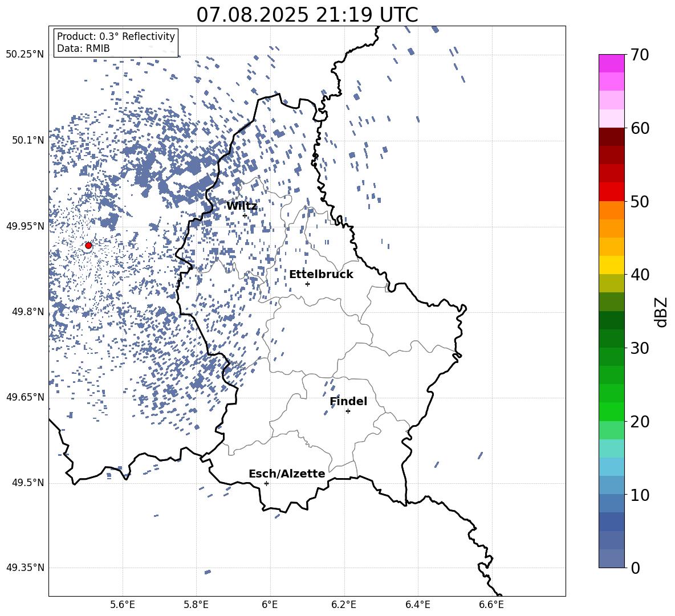The height and width of the screenshot is (616, 675).
Task: Click the 5.6°E longitude label
Action: 123,605
